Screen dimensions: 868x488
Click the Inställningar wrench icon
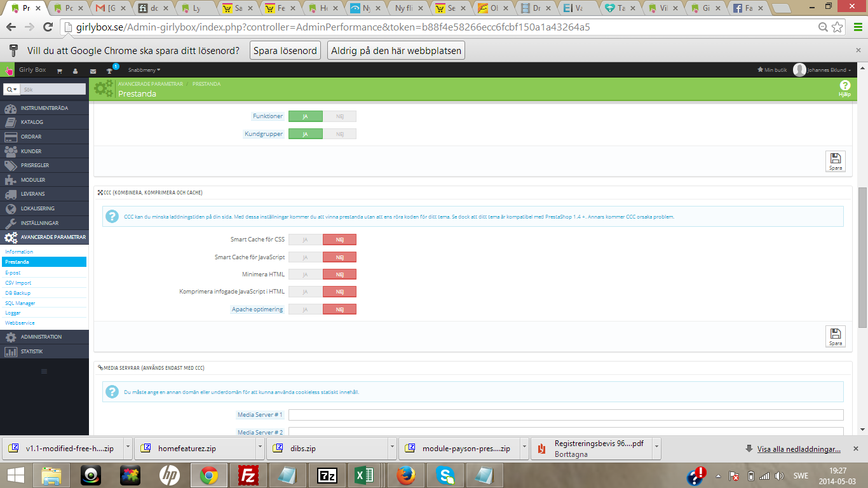pyautogui.click(x=11, y=223)
